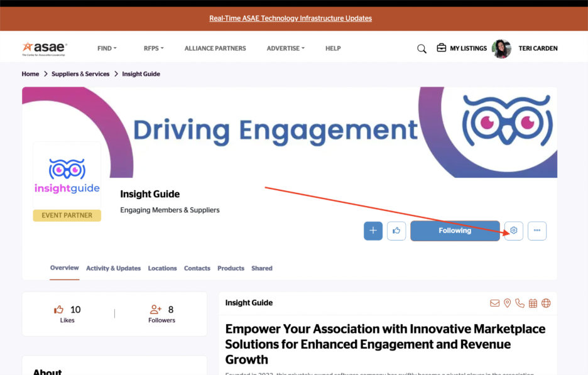The height and width of the screenshot is (375, 588).
Task: Click the search magnifier icon
Action: tap(422, 49)
